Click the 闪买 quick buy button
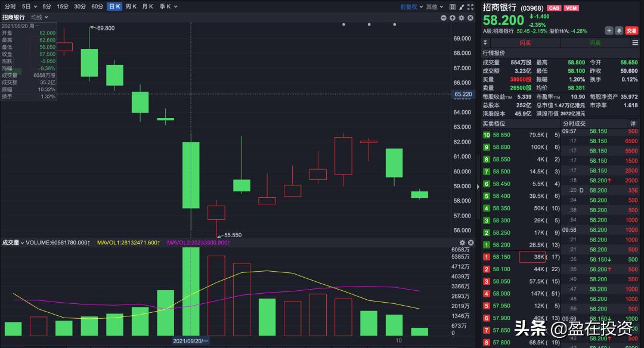This screenshot has height=348, width=644. pyautogui.click(x=525, y=43)
